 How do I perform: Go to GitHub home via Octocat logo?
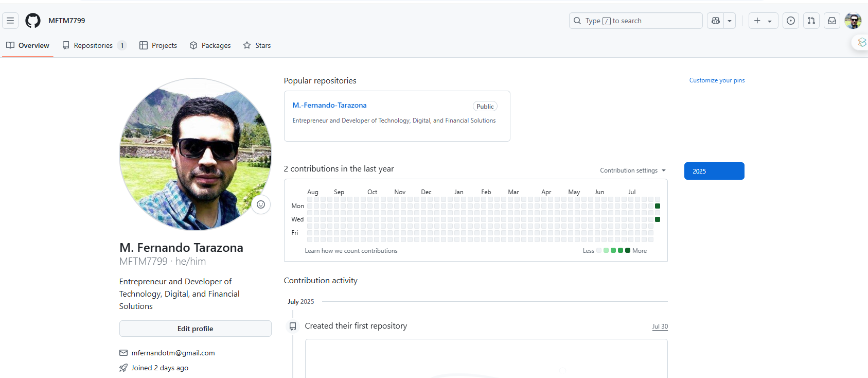pyautogui.click(x=33, y=21)
